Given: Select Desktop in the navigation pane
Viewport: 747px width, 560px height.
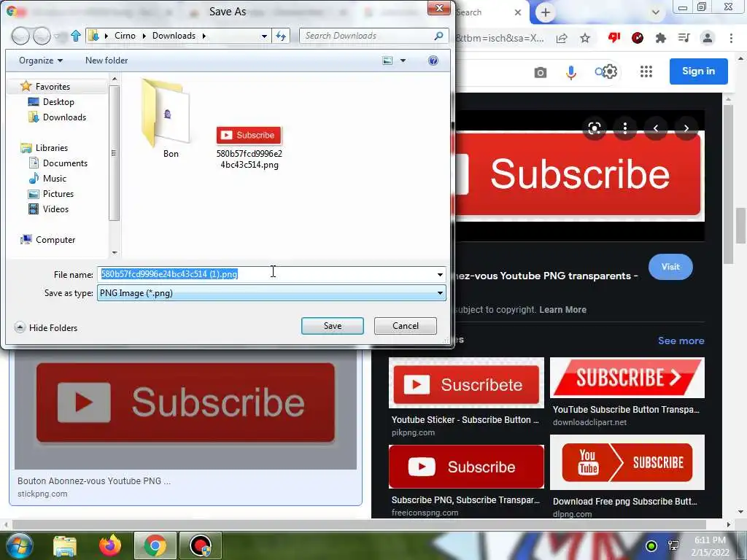Looking at the screenshot, I should (58, 102).
